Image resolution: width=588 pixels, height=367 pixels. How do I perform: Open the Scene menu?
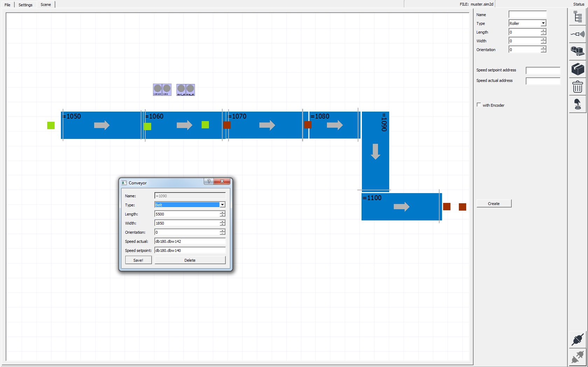pos(46,5)
